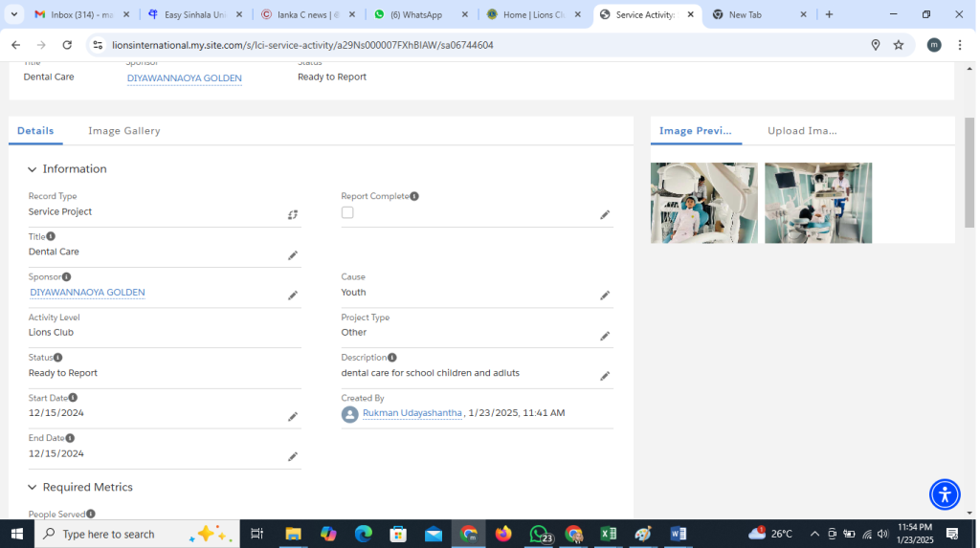Screen dimensions: 980x548
Task: Click the page vertical scrollbar
Action: pyautogui.click(x=969, y=172)
